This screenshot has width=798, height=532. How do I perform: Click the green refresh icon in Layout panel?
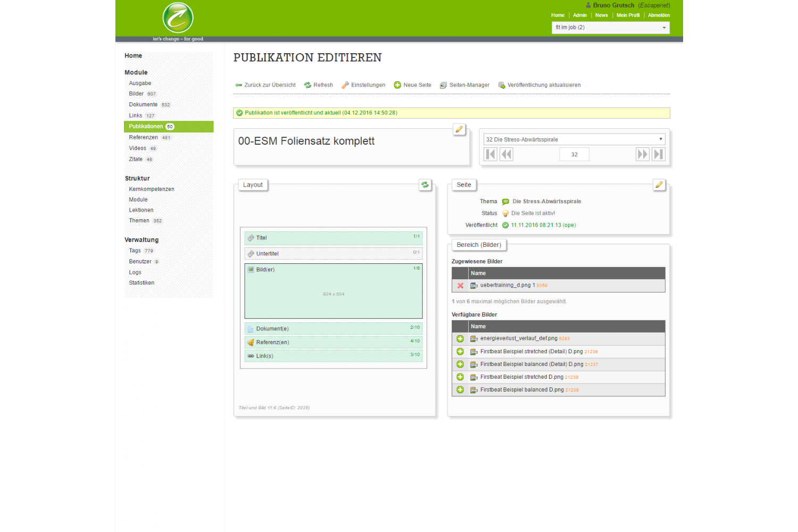click(425, 185)
